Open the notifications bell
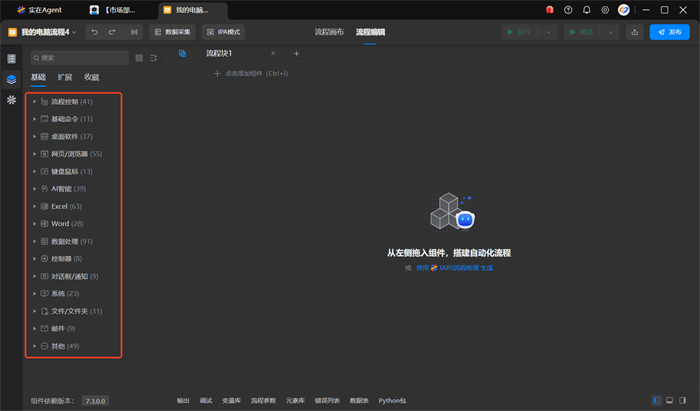The image size is (700, 411). (x=587, y=10)
